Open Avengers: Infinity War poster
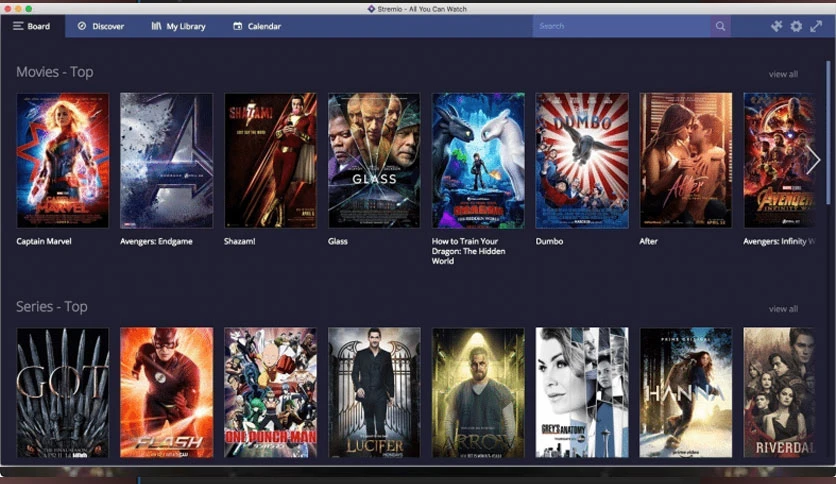The width and height of the screenshot is (836, 484). 779,160
